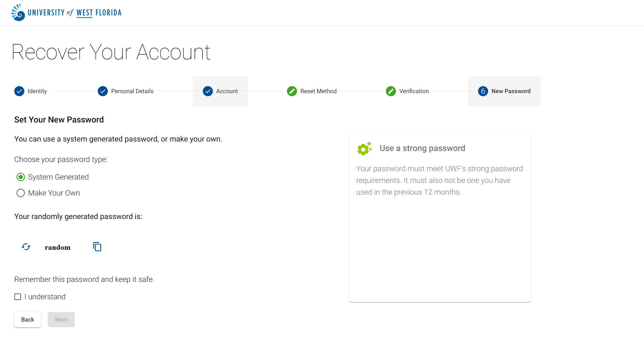Click the 'Use a strong password' title

pos(422,148)
